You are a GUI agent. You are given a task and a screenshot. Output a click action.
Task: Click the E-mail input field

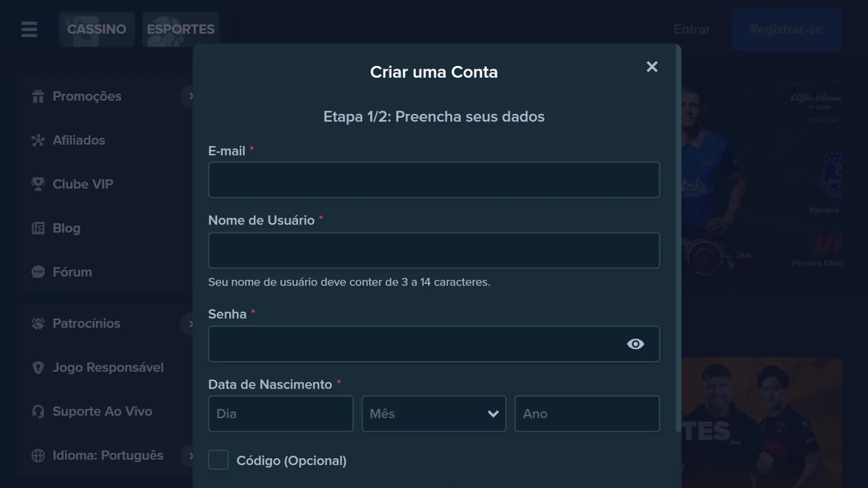point(434,180)
